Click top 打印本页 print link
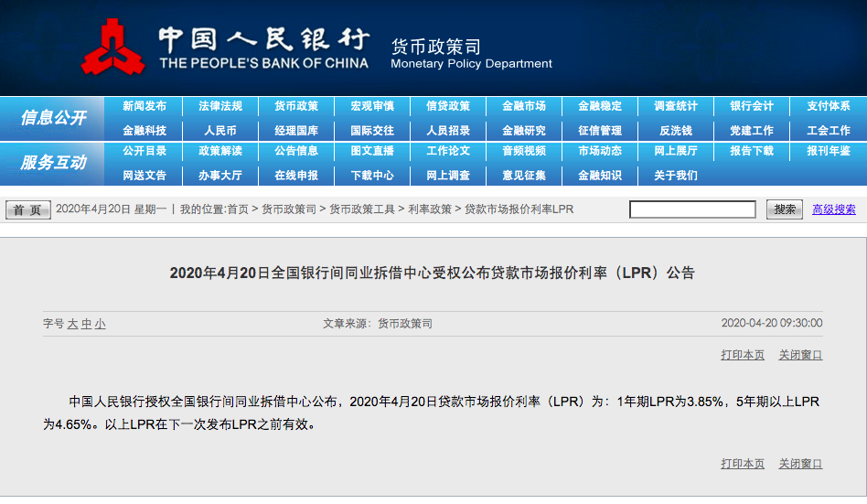 click(x=743, y=355)
